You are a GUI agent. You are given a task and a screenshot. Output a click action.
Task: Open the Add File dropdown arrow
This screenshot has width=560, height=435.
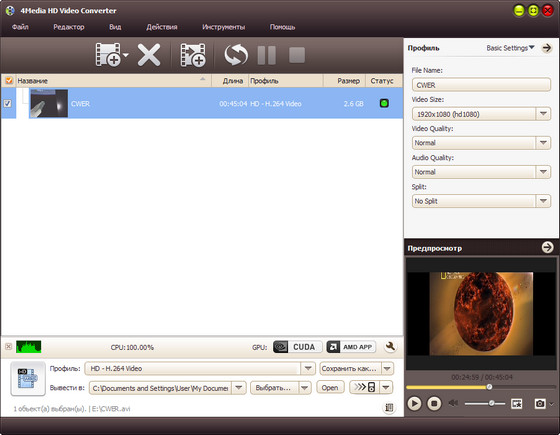tap(126, 55)
